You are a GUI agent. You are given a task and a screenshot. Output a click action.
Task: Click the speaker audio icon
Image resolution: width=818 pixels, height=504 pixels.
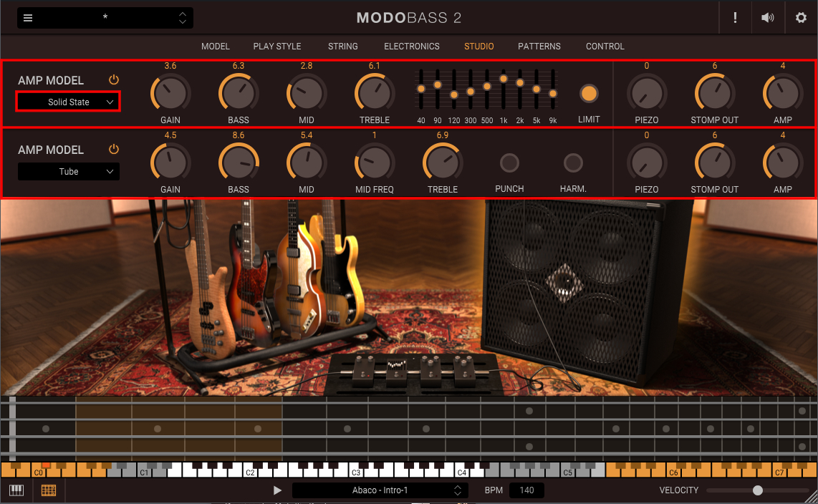[768, 18]
